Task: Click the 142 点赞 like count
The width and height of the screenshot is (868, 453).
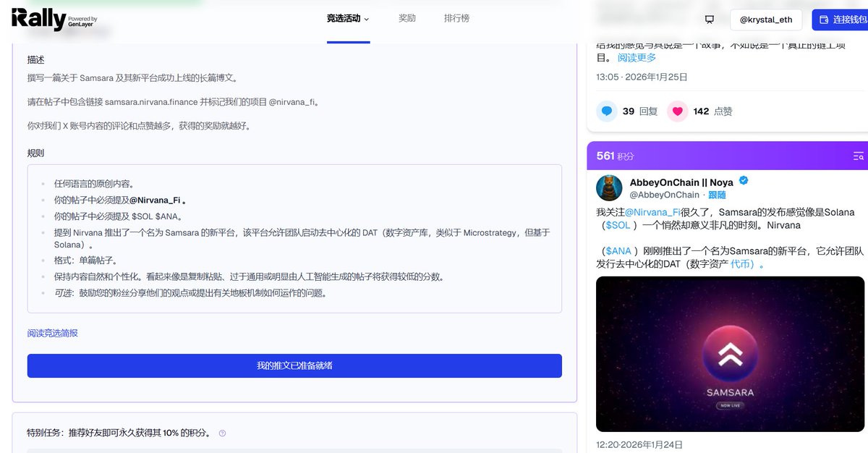Action: click(x=712, y=111)
